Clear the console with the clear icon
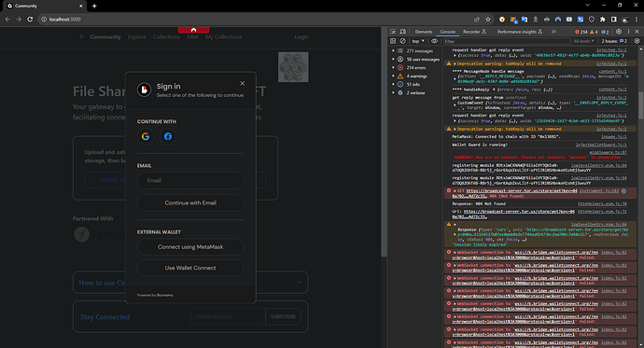This screenshot has width=644, height=348. pyautogui.click(x=403, y=41)
